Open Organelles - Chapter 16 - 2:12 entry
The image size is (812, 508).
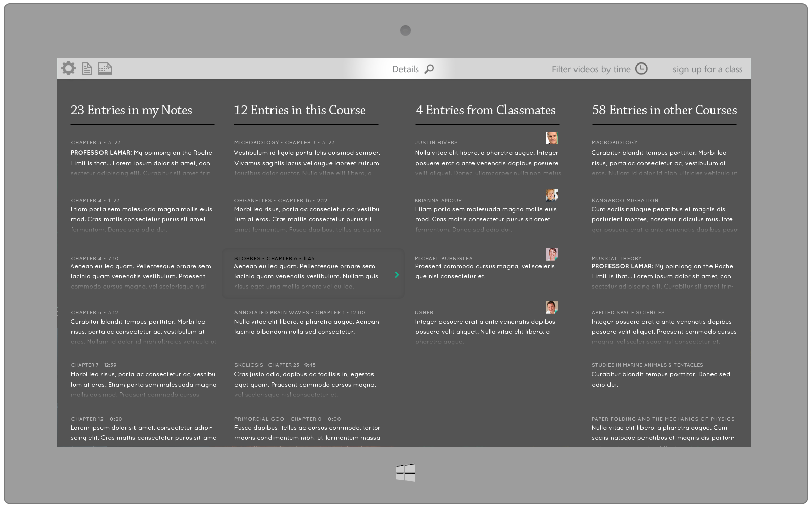click(281, 201)
